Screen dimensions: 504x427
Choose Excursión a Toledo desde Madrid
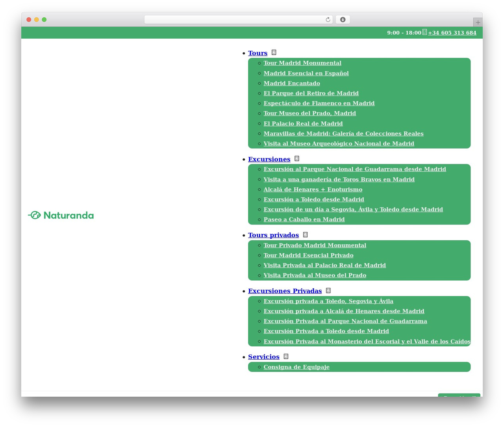point(314,199)
